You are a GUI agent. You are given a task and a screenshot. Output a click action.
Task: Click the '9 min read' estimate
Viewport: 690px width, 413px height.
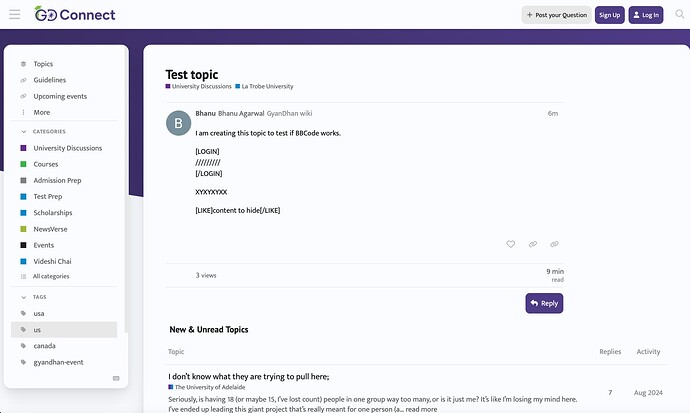(x=555, y=275)
